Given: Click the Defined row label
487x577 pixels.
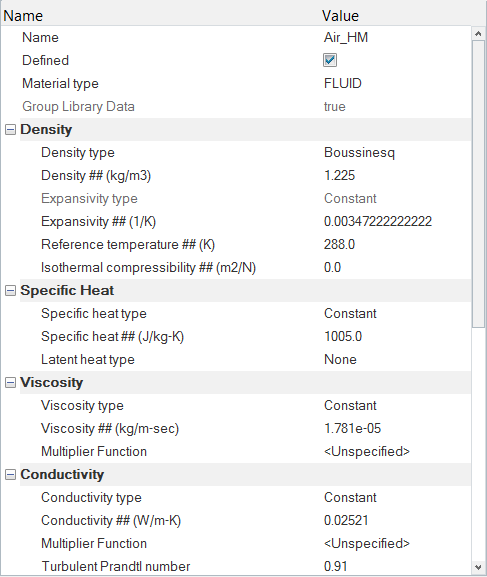Looking at the screenshot, I should coord(46,60).
